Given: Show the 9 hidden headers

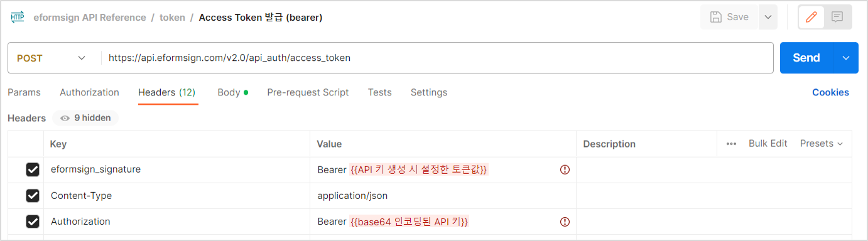Looking at the screenshot, I should 85,117.
